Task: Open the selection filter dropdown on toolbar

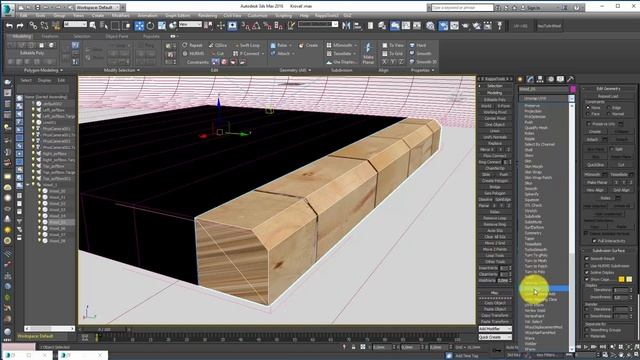Action: tap(76, 25)
